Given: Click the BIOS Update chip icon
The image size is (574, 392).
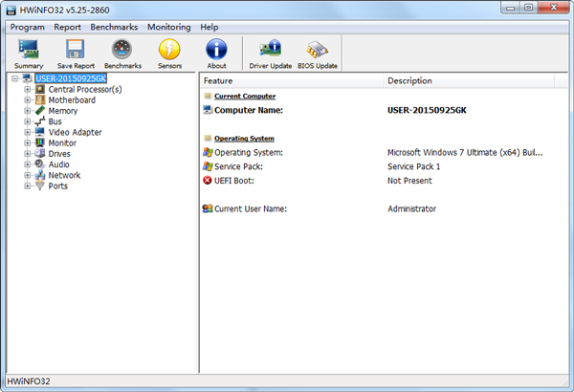Looking at the screenshot, I should click(317, 49).
